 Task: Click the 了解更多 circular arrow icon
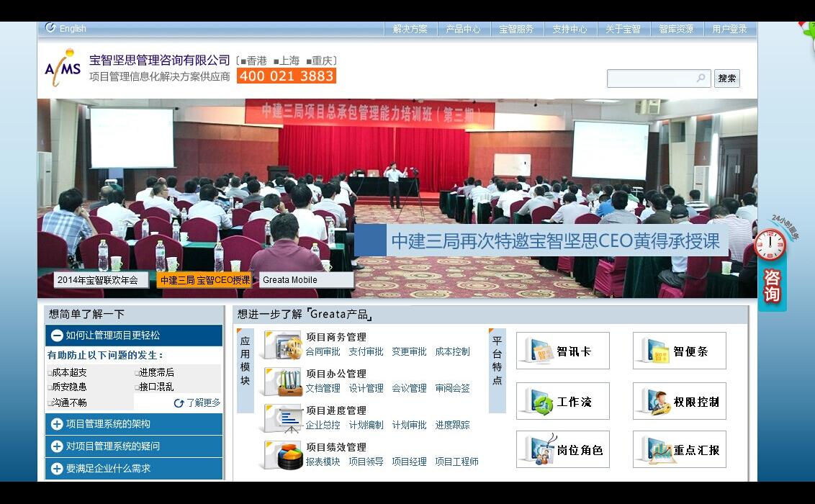tap(179, 403)
